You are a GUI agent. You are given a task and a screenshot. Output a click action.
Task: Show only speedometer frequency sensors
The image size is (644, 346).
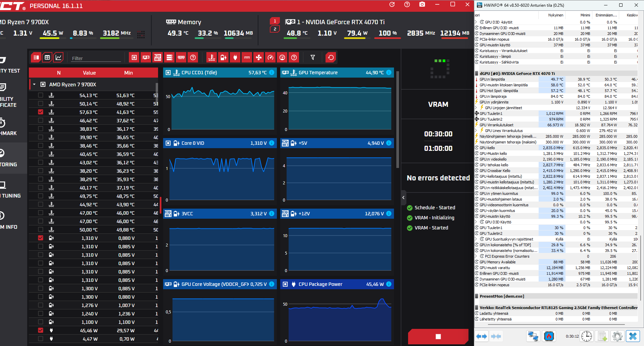pyautogui.click(x=270, y=57)
